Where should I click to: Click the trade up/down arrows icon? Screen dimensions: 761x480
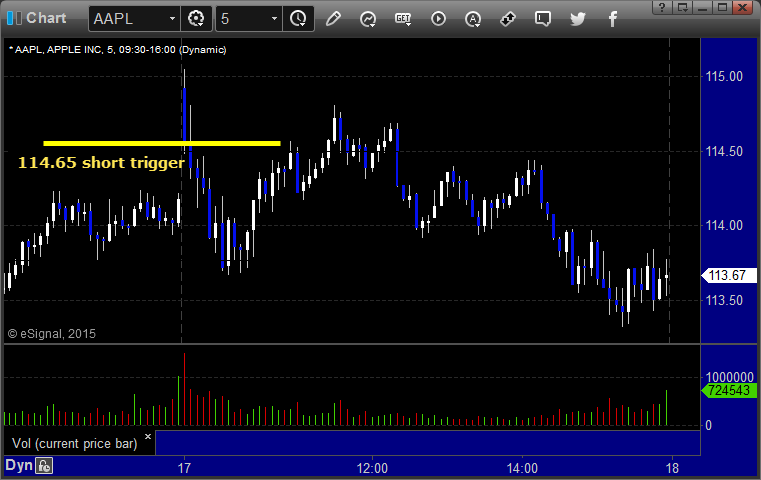pos(508,19)
